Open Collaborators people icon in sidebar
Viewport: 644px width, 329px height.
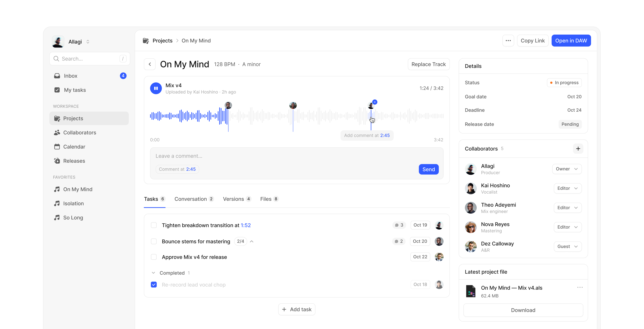tap(57, 132)
